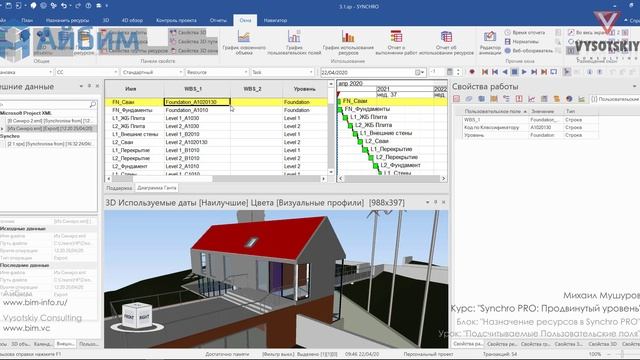Click the Нормативы window item
Viewport: 640px width, 360px height.
tap(522, 42)
